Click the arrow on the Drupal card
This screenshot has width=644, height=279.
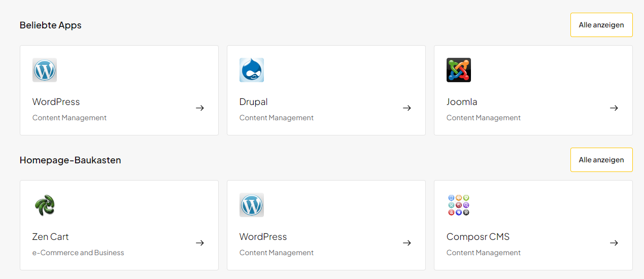[407, 108]
